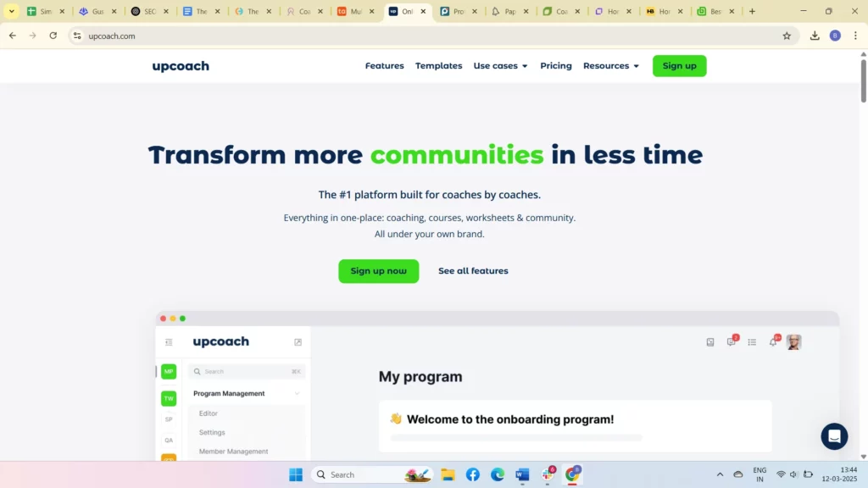Open the Features menu item
868x488 pixels.
(x=384, y=66)
